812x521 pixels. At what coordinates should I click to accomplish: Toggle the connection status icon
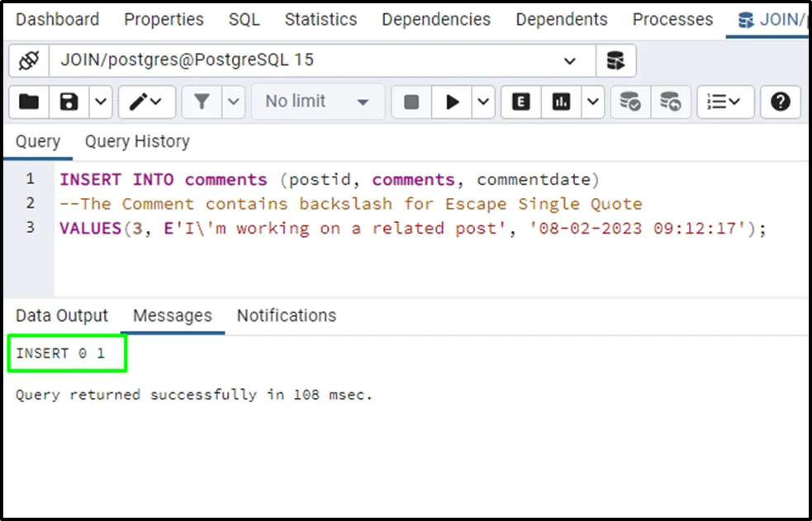29,60
